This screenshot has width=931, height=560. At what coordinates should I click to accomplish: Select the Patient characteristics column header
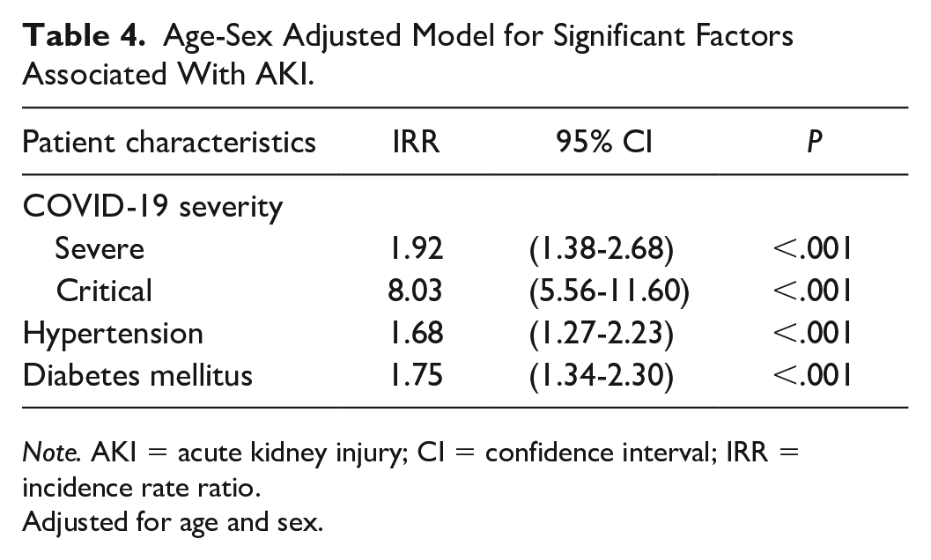(169, 142)
